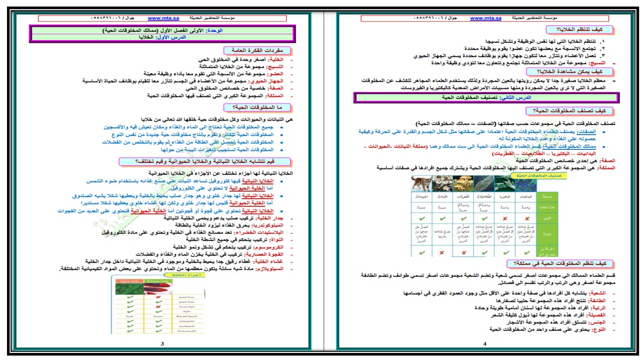Click heading 'فيم تتشابه الخلايا النباتية والخلايا الحيوانية'
The image size is (644, 362).
(x=205, y=161)
